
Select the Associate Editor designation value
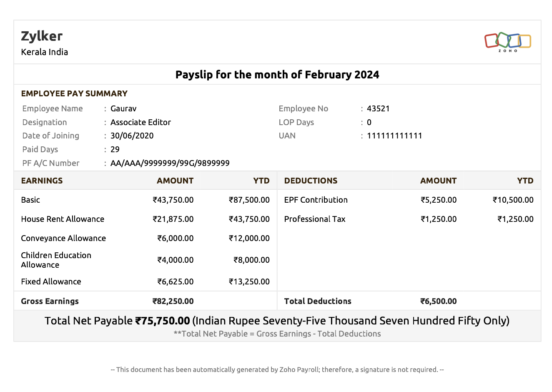[141, 122]
